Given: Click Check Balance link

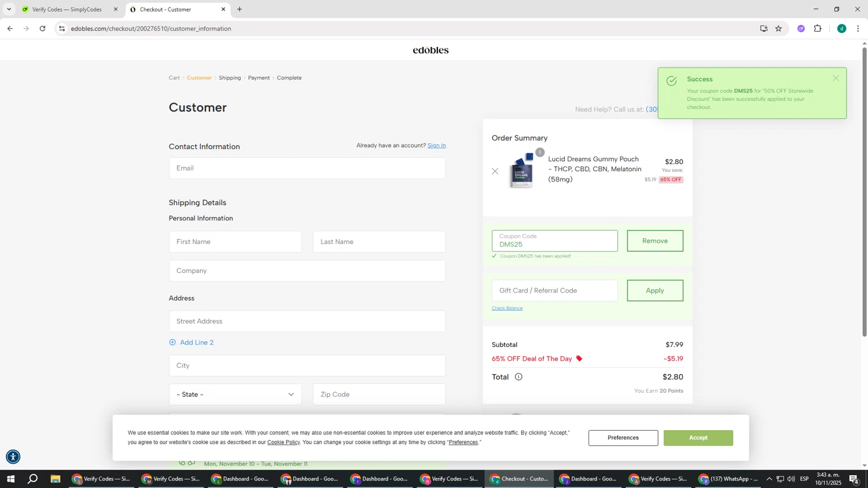Looking at the screenshot, I should coord(507,308).
